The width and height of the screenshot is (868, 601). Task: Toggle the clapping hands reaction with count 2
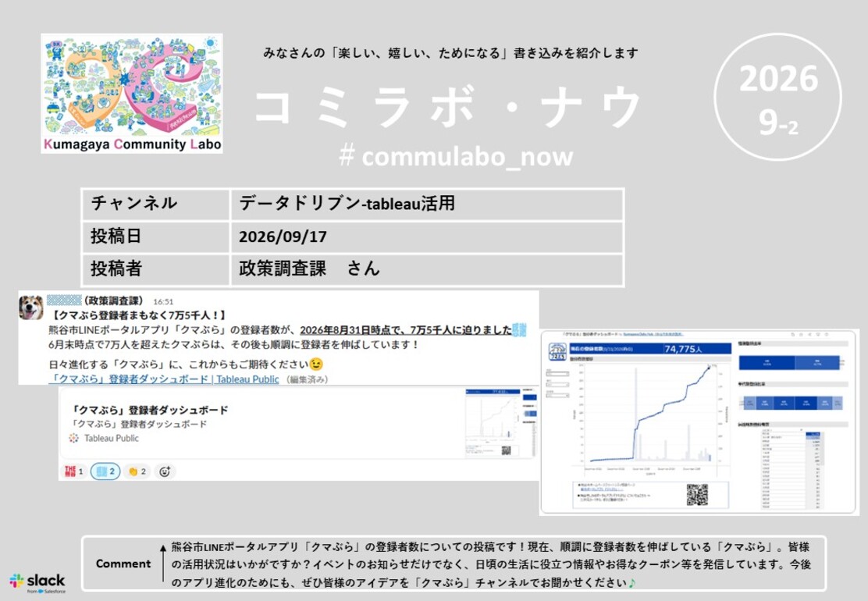137,471
